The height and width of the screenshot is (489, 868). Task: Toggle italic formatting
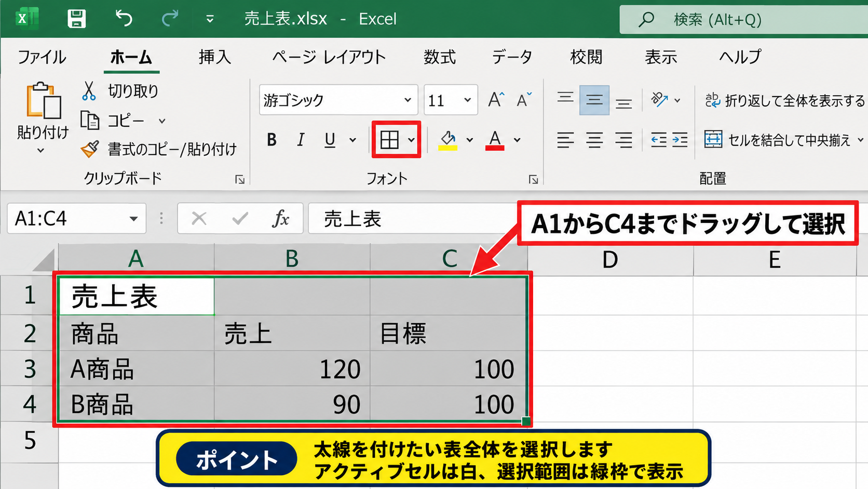click(x=301, y=140)
